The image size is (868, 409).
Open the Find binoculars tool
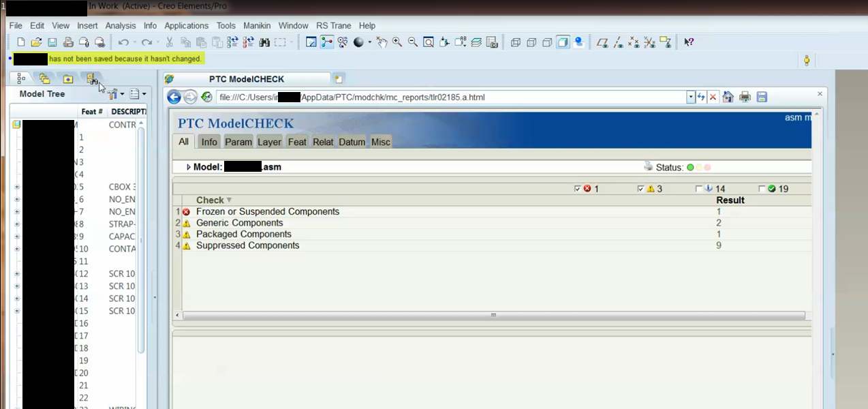[x=264, y=42]
